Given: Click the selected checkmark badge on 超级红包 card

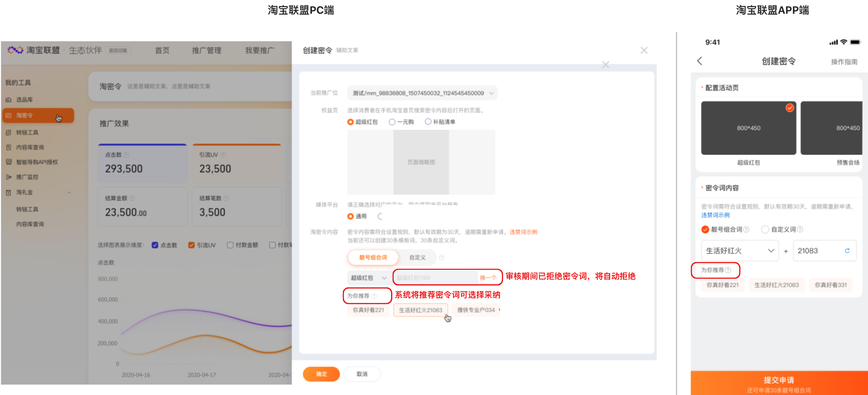Looking at the screenshot, I should [x=790, y=108].
